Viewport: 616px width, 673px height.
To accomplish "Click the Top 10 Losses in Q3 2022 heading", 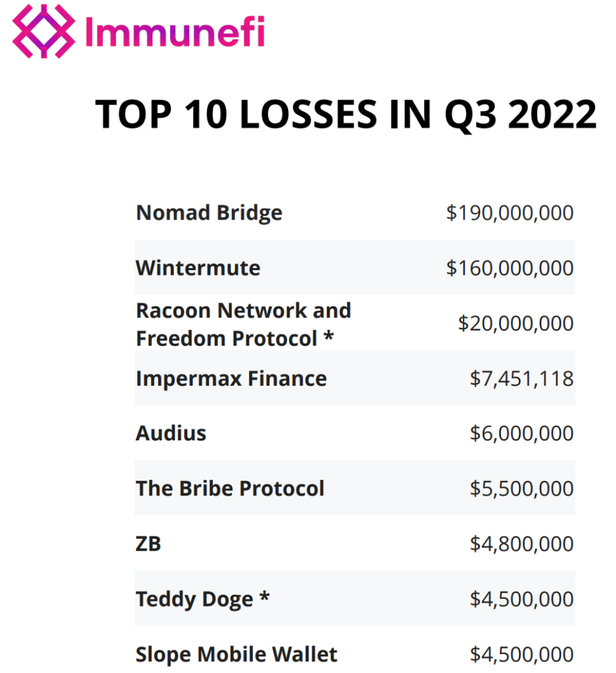I will [345, 114].
